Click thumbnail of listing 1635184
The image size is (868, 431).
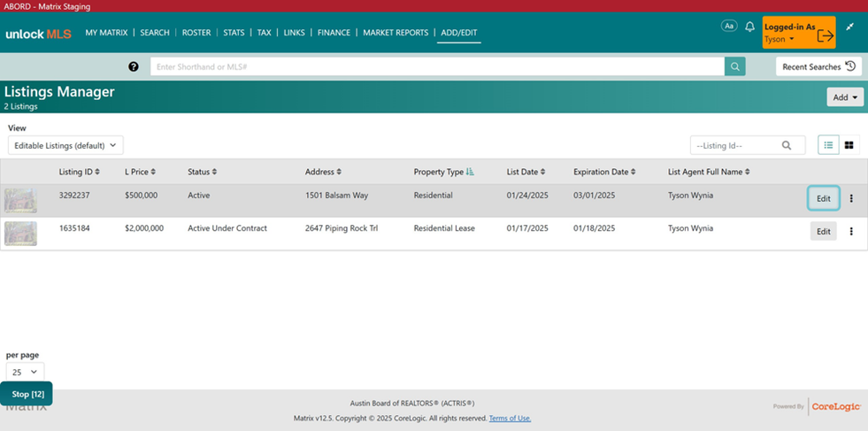[x=20, y=234]
